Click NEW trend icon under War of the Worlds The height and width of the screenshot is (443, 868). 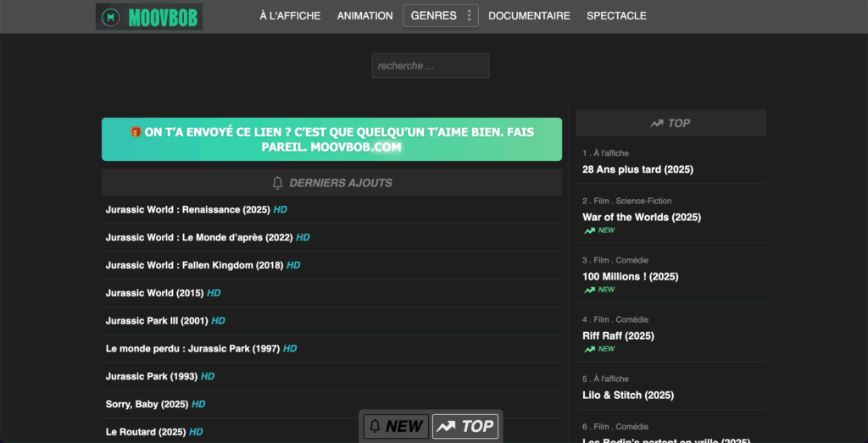[x=589, y=230]
